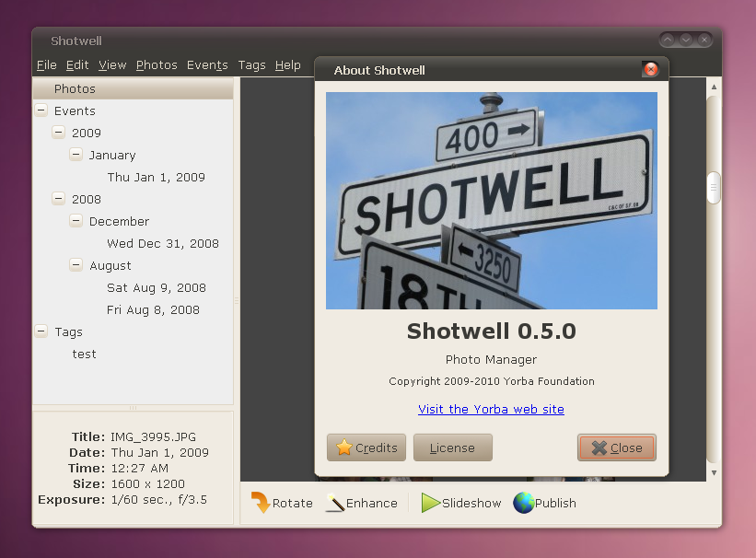Collapse the August month node

pos(76,265)
